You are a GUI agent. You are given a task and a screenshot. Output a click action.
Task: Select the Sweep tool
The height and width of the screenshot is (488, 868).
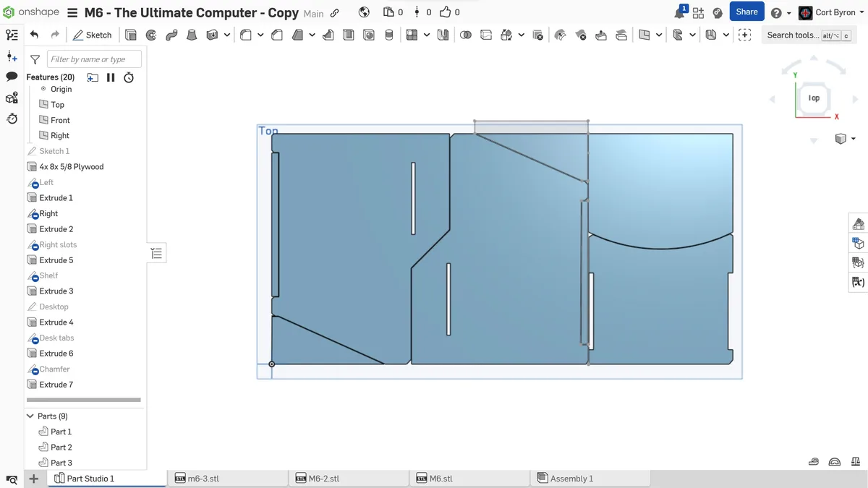pos(171,35)
